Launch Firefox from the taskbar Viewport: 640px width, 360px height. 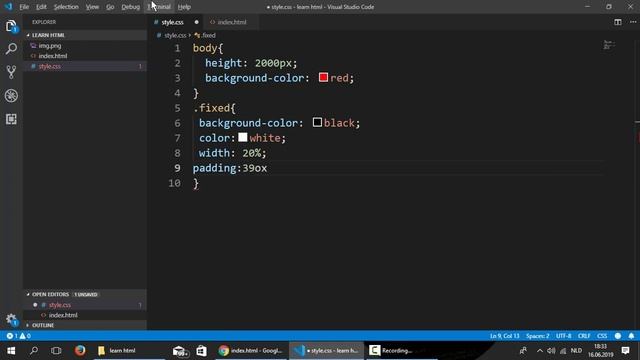(x=80, y=351)
